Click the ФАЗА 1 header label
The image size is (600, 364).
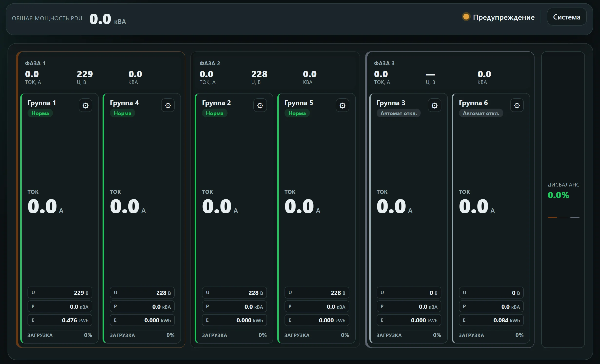point(35,63)
